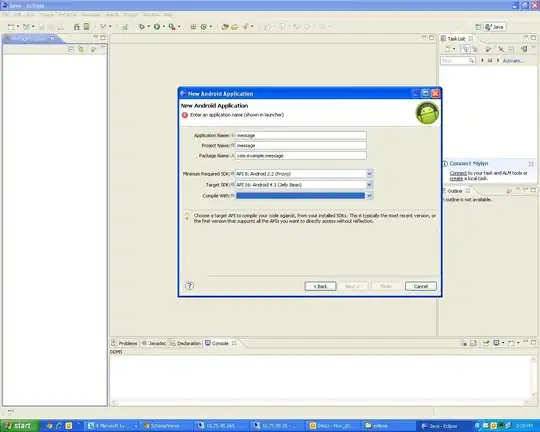540x432 pixels.
Task: Close the Connect Mylyn notification
Action: [531, 164]
